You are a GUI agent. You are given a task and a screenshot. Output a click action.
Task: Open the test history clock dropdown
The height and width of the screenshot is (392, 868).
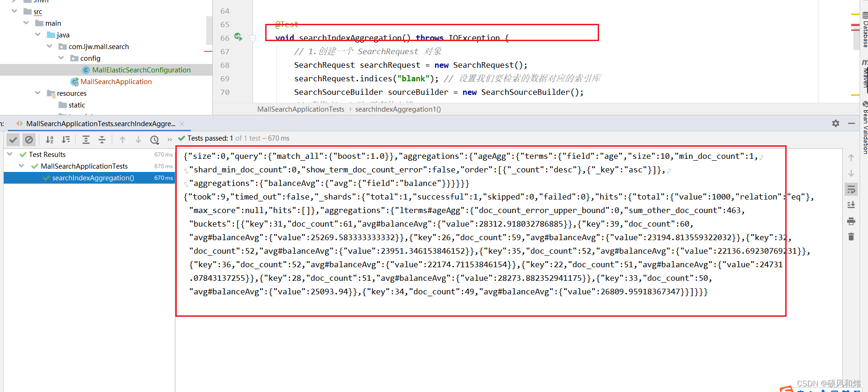click(x=155, y=139)
